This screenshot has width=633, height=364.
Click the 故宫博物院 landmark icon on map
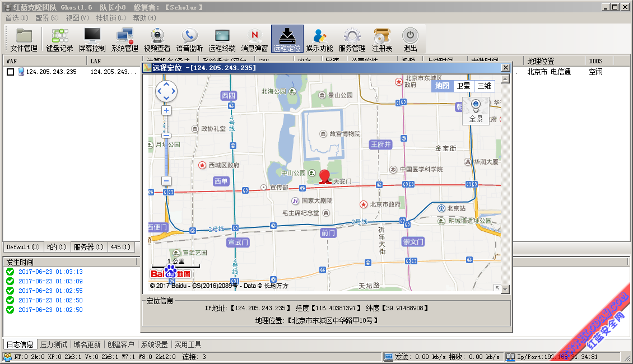[323, 134]
